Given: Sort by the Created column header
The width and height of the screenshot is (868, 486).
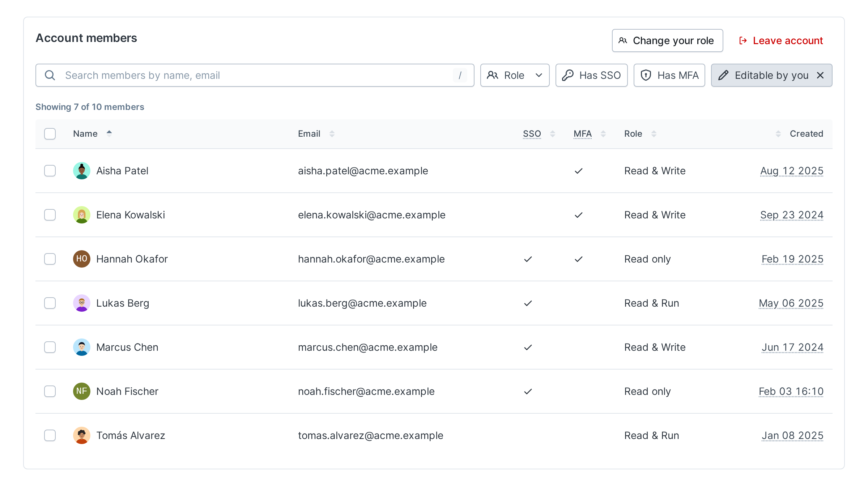Looking at the screenshot, I should [x=807, y=134].
